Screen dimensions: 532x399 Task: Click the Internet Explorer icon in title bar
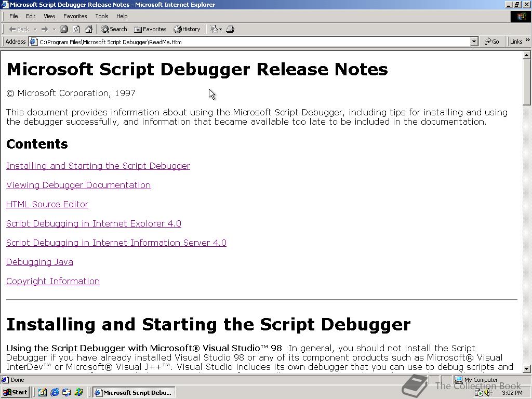pos(5,5)
